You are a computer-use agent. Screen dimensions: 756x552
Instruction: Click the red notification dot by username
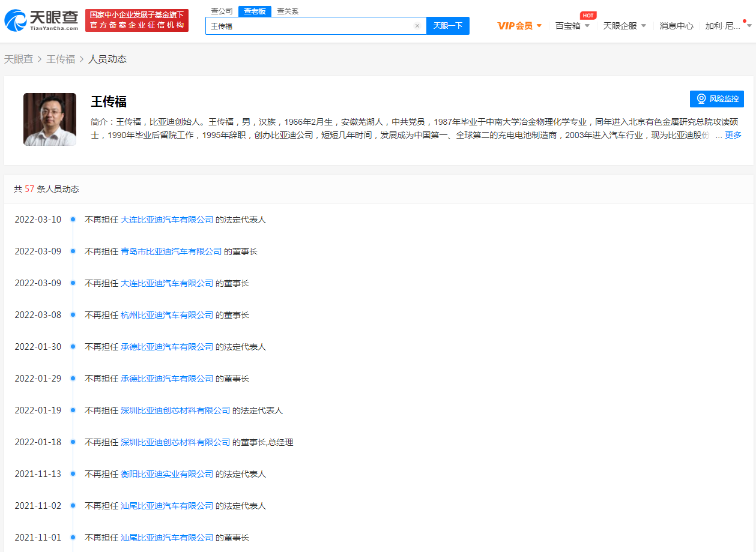[x=745, y=21]
